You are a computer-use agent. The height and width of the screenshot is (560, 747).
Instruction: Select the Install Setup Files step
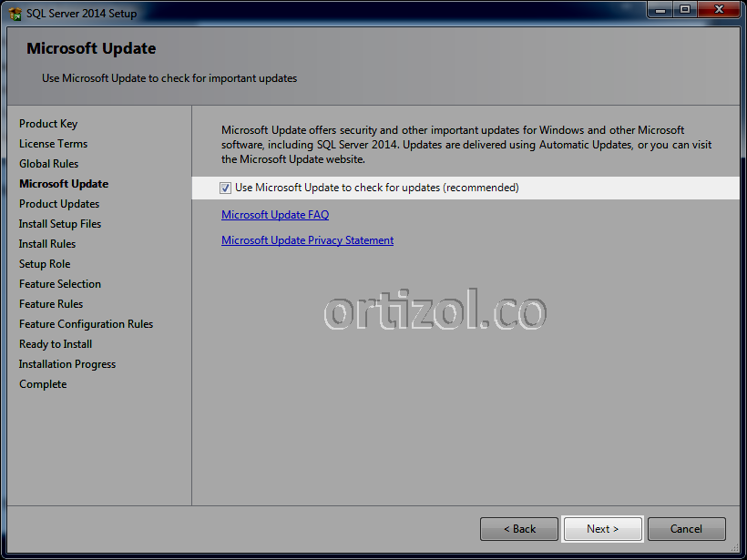(x=60, y=224)
